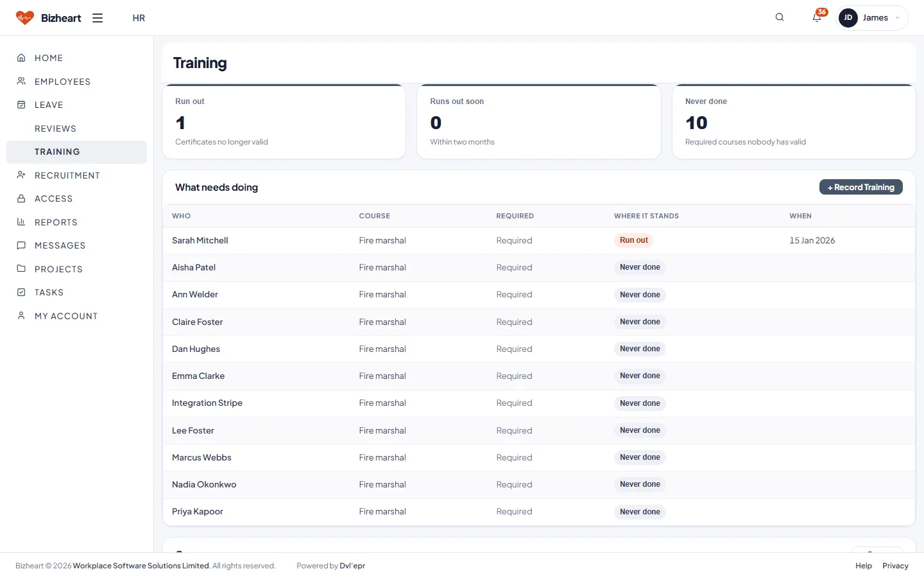Select the Nadia Okonkwo row name

pos(204,484)
